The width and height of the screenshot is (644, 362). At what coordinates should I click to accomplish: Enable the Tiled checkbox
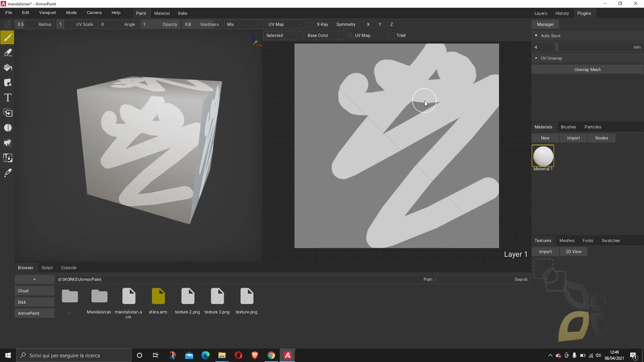391,35
